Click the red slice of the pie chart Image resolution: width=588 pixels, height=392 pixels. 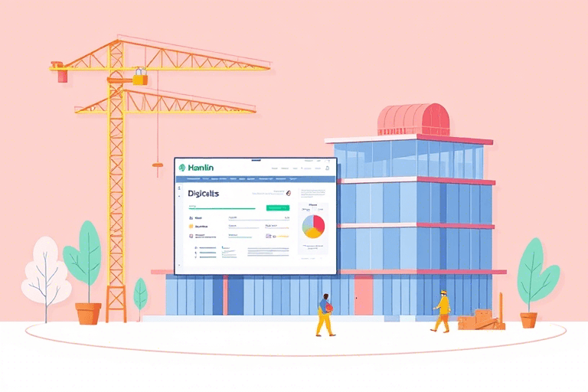tap(318, 223)
